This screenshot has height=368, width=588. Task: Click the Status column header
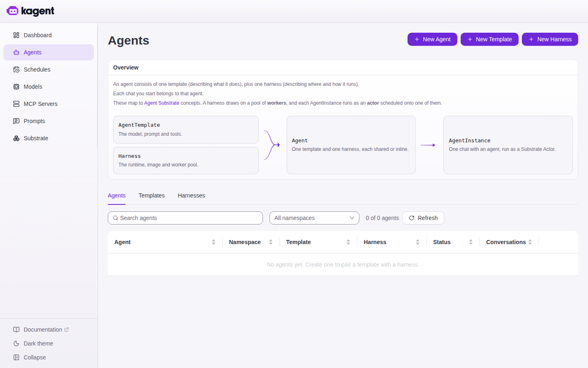453,242
